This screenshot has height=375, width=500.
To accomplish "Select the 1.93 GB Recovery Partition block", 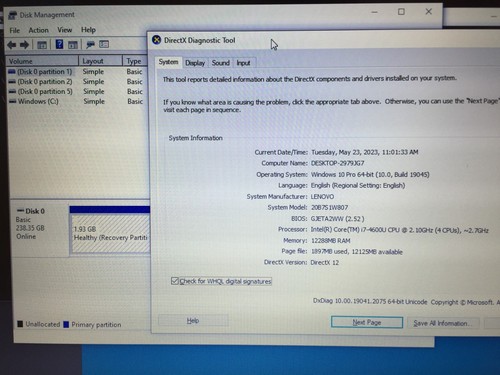I will (110, 233).
